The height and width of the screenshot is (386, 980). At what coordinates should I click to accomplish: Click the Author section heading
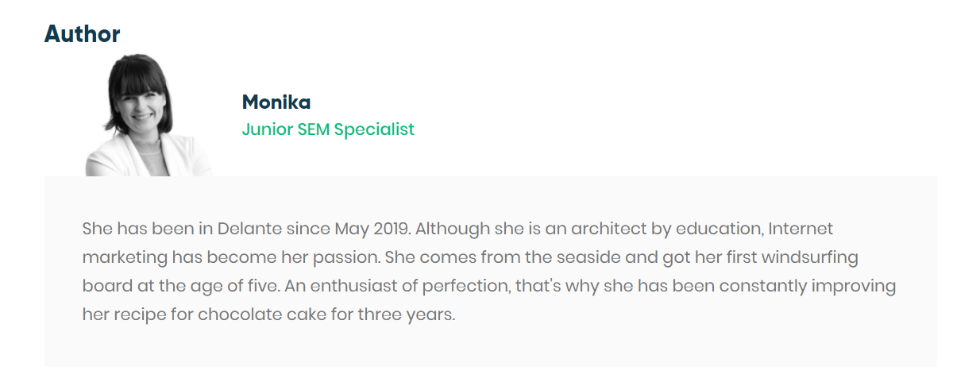83,34
